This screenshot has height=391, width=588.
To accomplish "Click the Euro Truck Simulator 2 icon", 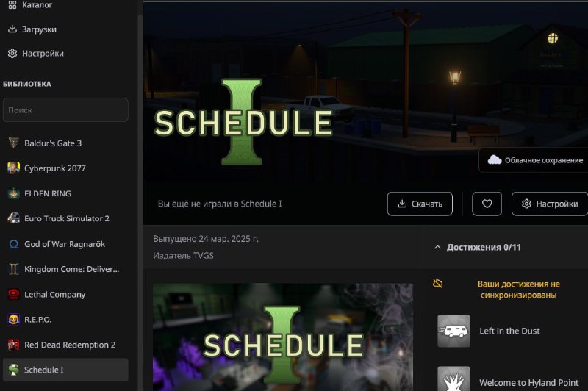I will pos(13,218).
